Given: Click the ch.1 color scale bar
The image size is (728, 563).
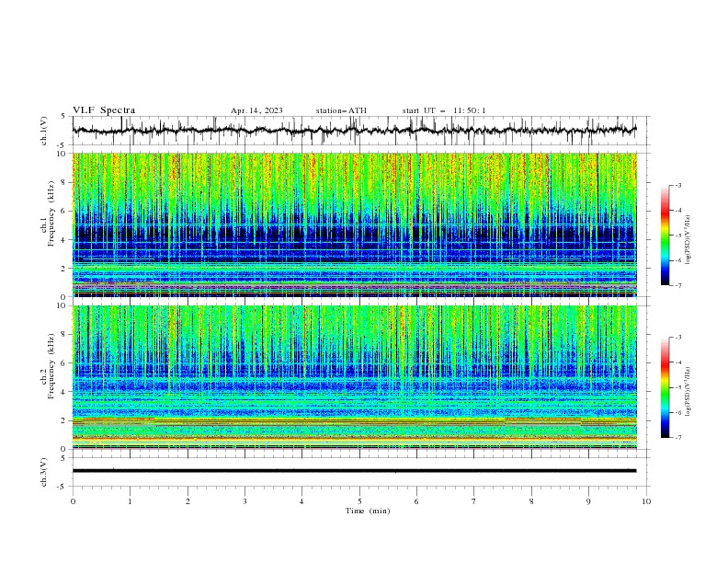Looking at the screenshot, I should 665,236.
